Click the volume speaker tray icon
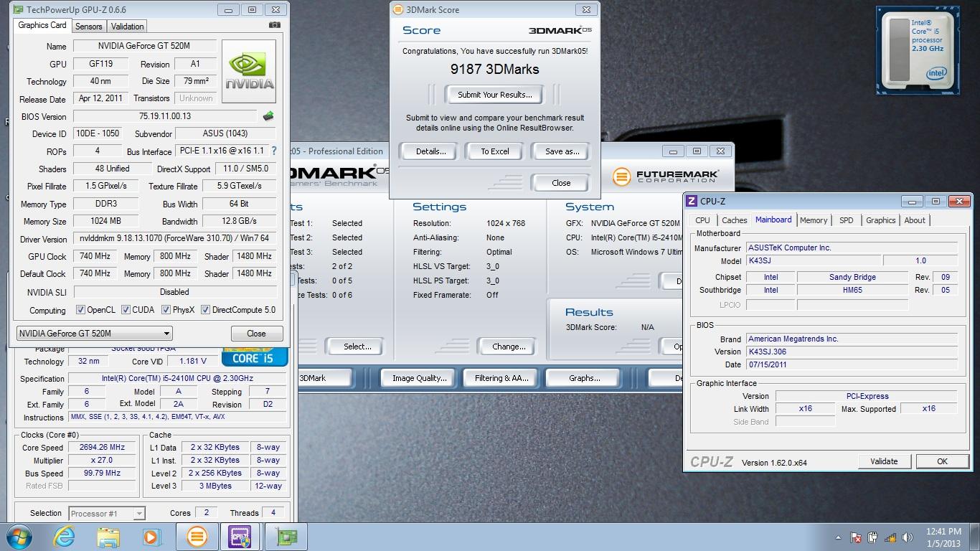The height and width of the screenshot is (551, 980). tap(907, 537)
